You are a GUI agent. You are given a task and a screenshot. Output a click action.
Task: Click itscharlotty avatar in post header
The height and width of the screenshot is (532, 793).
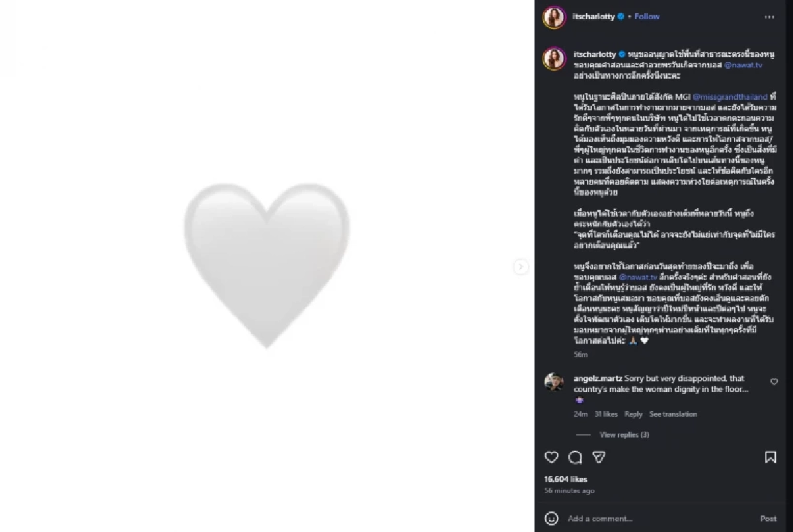coord(554,17)
